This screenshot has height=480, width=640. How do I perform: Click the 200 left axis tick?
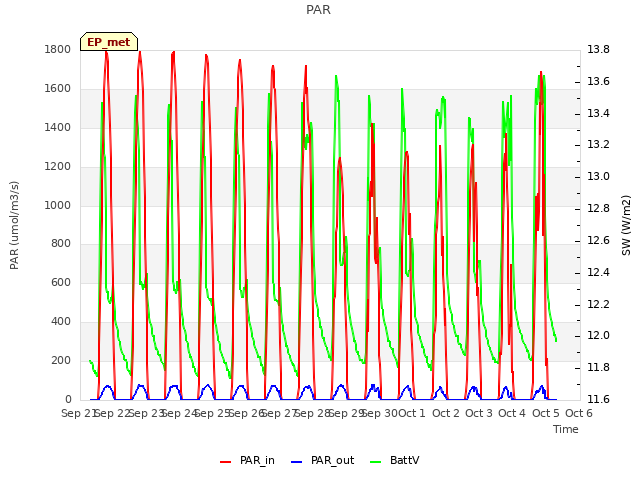(x=61, y=360)
